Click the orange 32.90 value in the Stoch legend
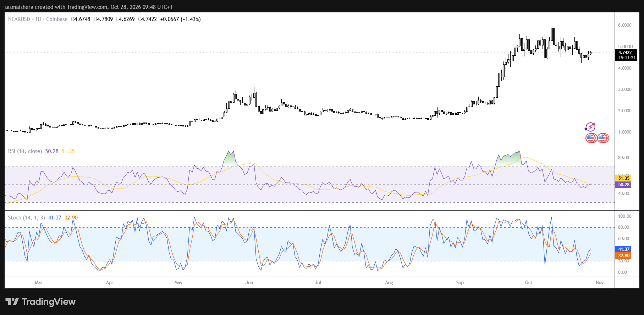 tap(71, 218)
